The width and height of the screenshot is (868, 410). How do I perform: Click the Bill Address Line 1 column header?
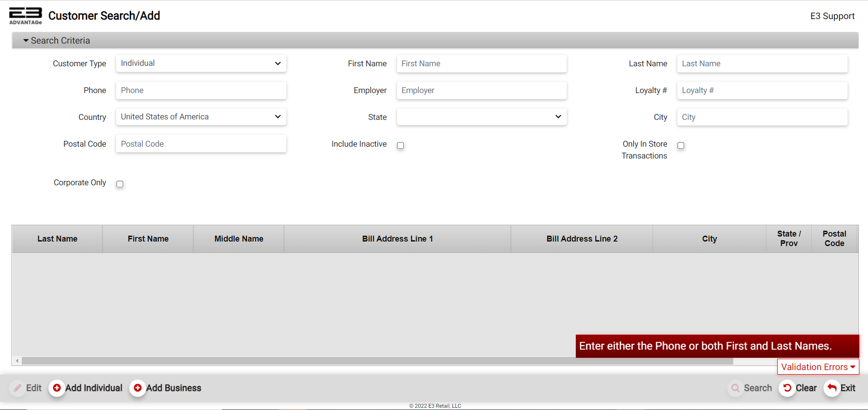tap(397, 239)
